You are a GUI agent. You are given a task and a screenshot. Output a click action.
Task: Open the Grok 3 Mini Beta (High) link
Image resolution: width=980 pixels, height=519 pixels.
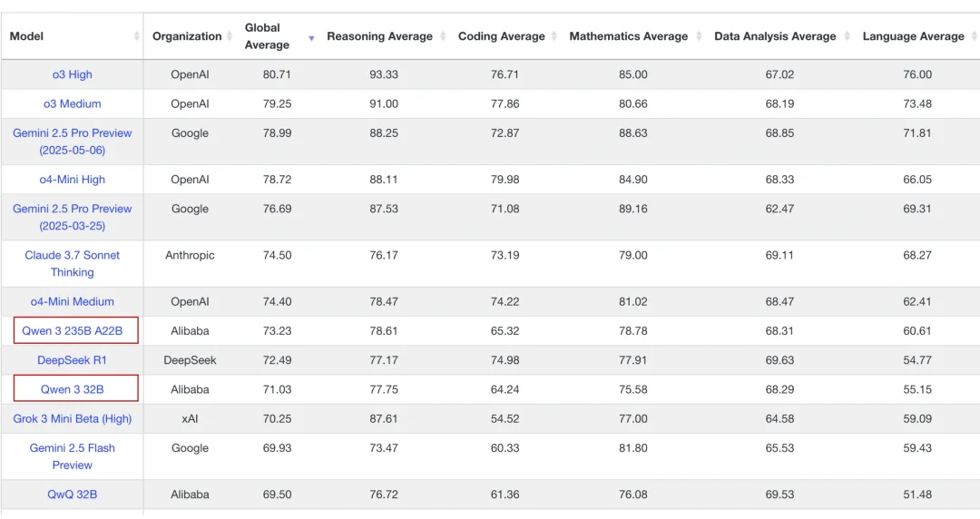(72, 419)
